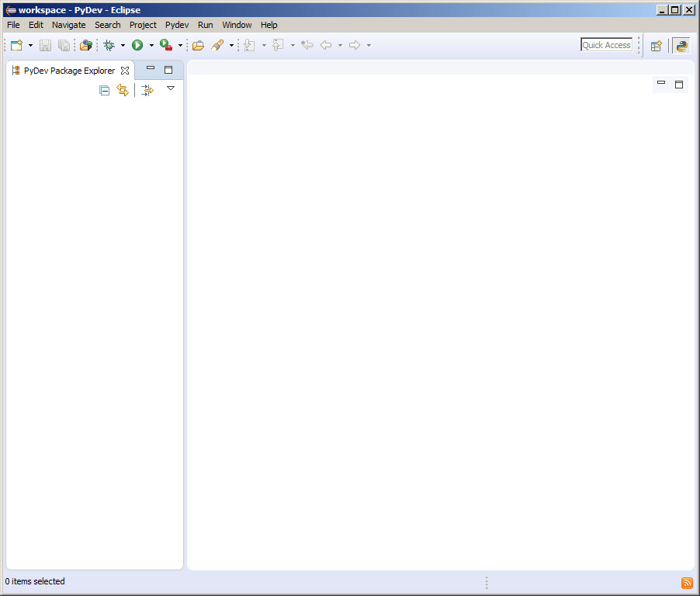700x596 pixels.
Task: Click the New wizard toolbar icon
Action: click(x=16, y=46)
